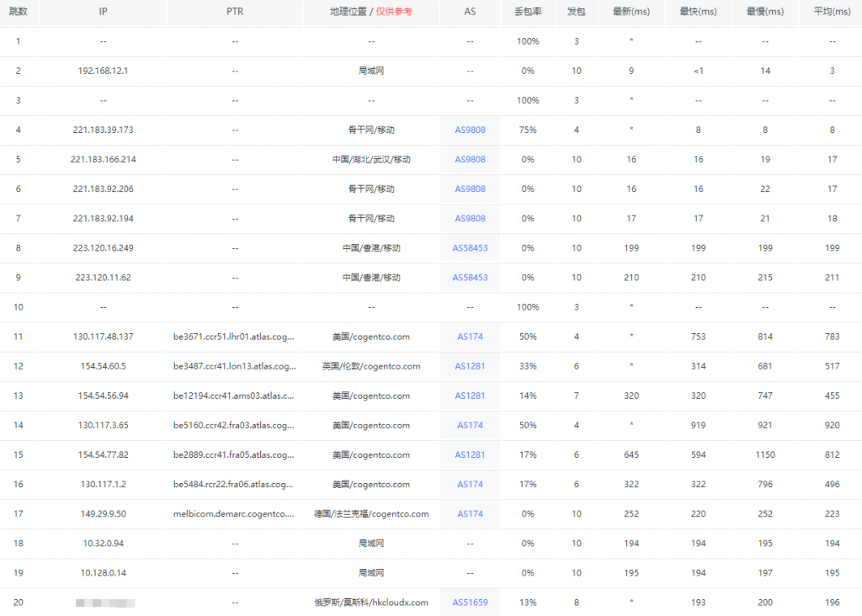Click AS51659 link in hop 20
Viewport: 862px width, 616px height.
[x=470, y=603]
